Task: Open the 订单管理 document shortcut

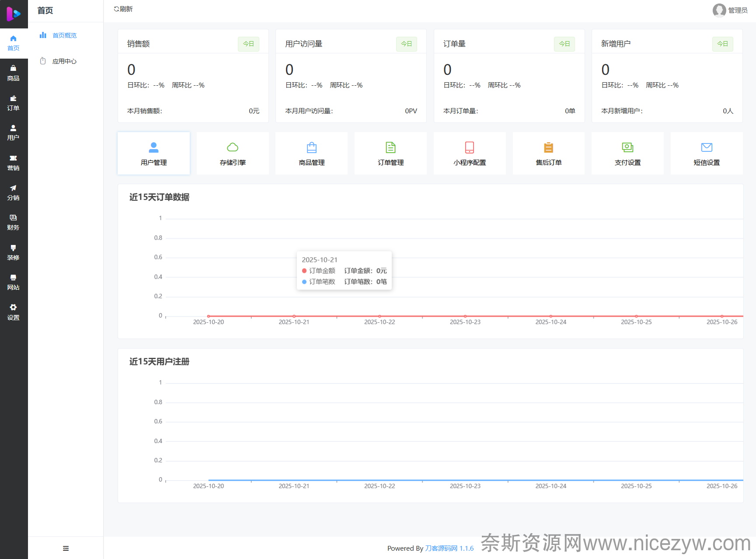Action: click(x=390, y=154)
